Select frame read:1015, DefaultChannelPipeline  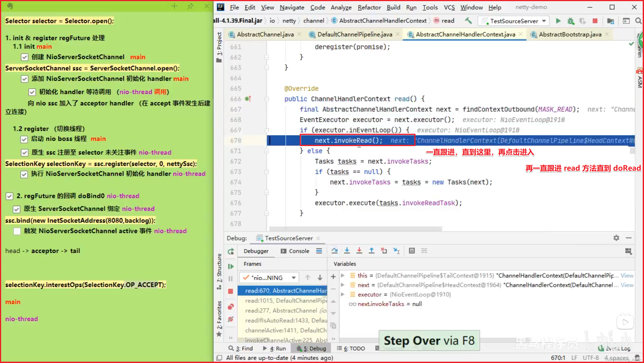283,301
